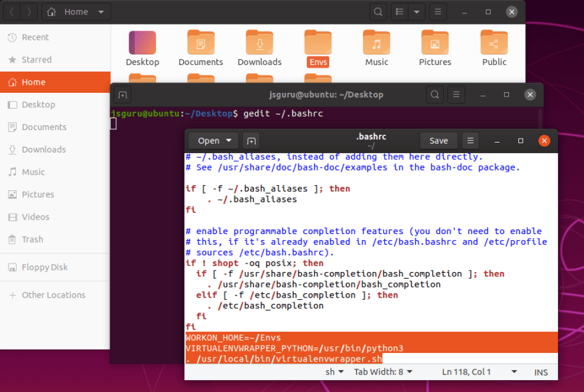This screenshot has height=392, width=584.
Task: Open the Pictures folder icon
Action: (435, 48)
